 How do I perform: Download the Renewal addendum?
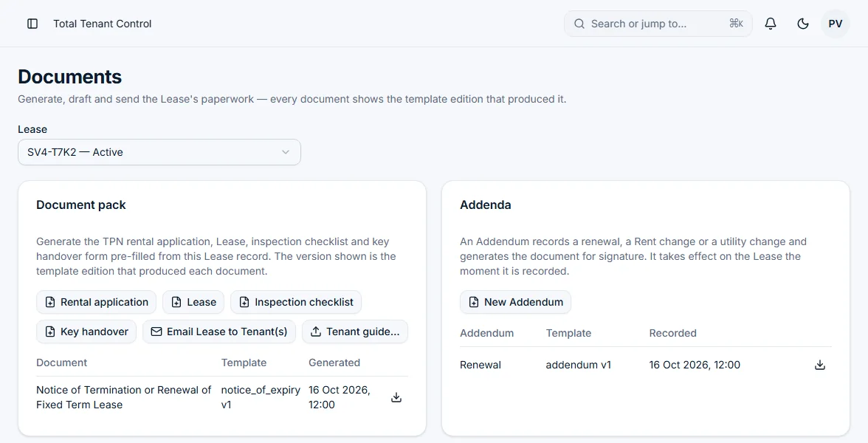pyautogui.click(x=820, y=365)
